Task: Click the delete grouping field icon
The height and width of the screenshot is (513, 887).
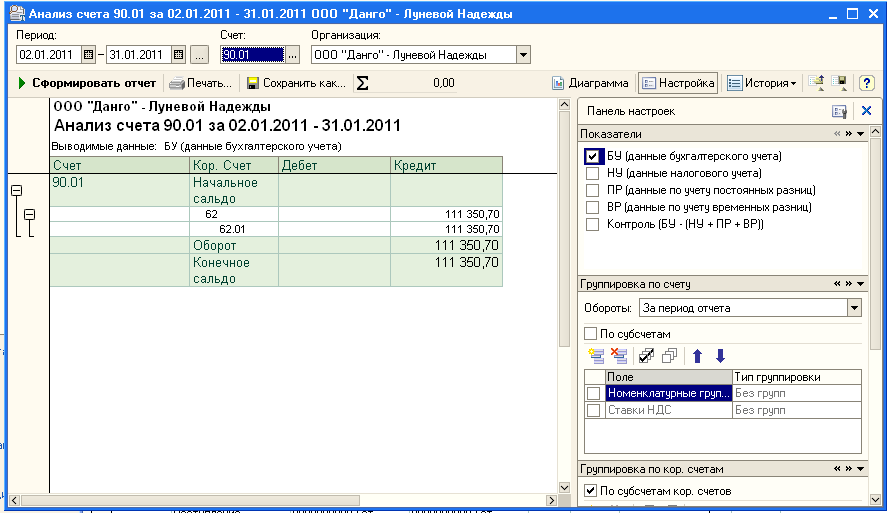Action: point(619,355)
